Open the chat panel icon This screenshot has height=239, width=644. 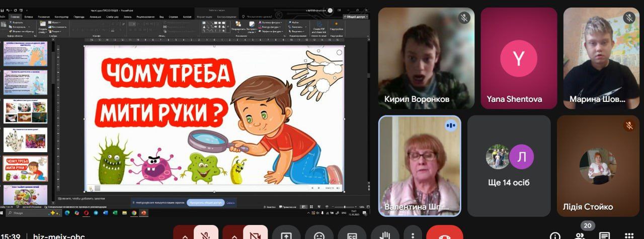(x=604, y=235)
